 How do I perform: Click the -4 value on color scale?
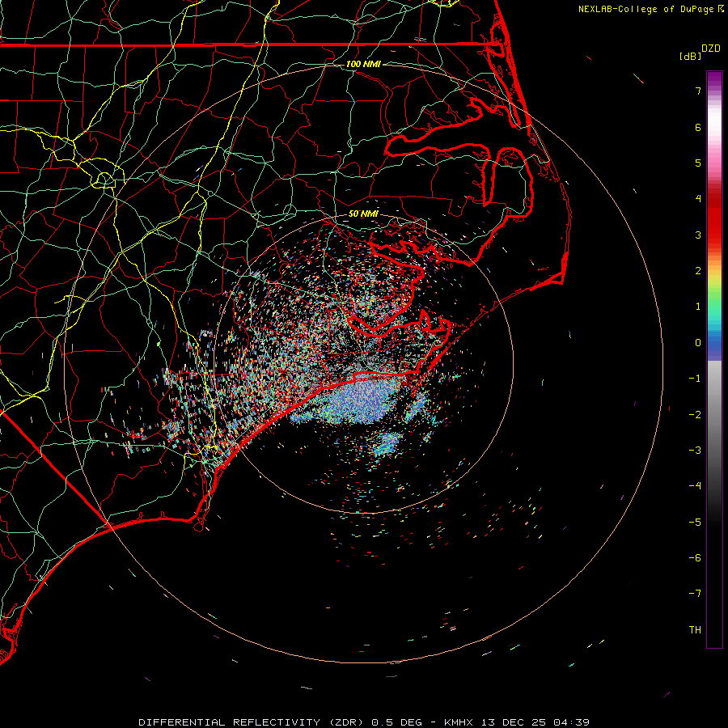pyautogui.click(x=695, y=487)
